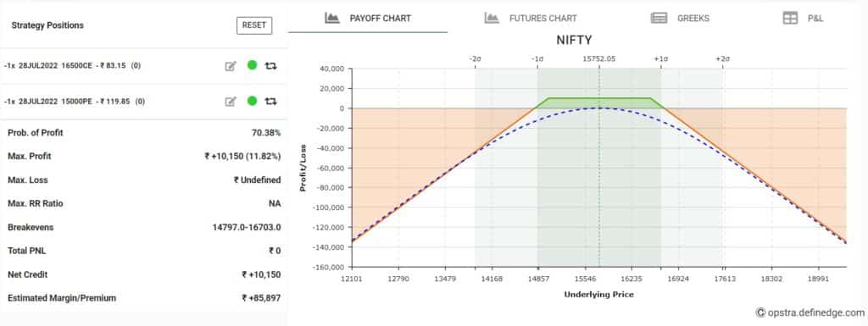Click the Futures Chart area icon
The image size is (868, 326).
(492, 18)
